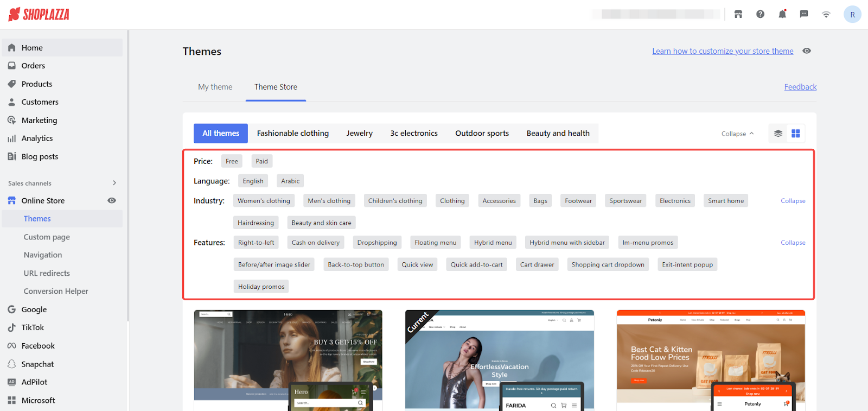Open the current Farida theme thumbnail

pyautogui.click(x=500, y=361)
